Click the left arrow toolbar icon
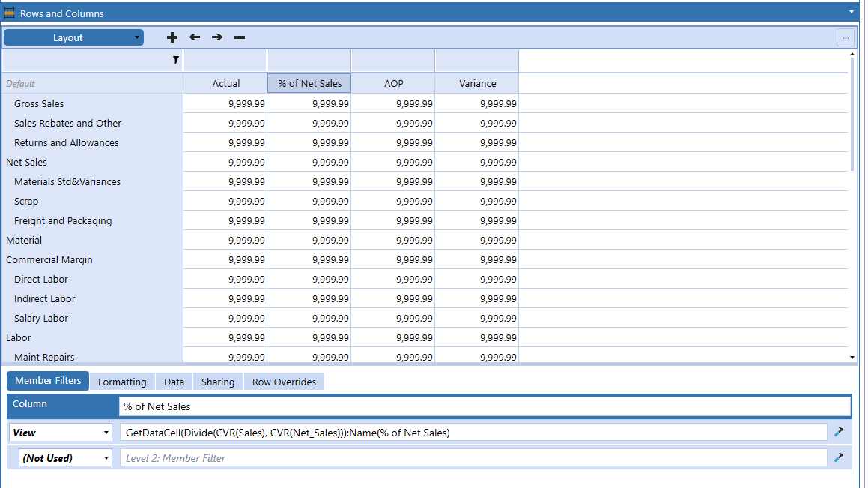The width and height of the screenshot is (868, 488). [194, 37]
